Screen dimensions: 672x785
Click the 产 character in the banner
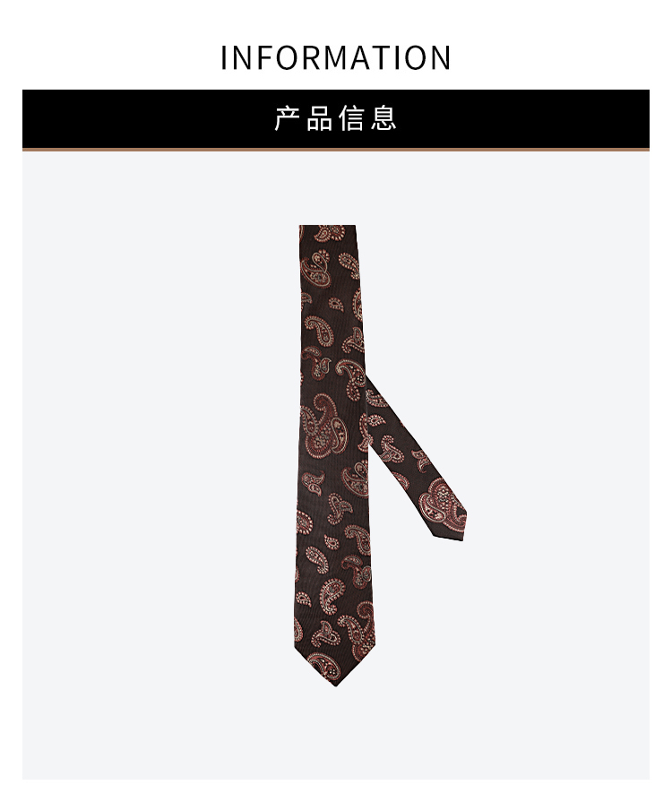[287, 118]
